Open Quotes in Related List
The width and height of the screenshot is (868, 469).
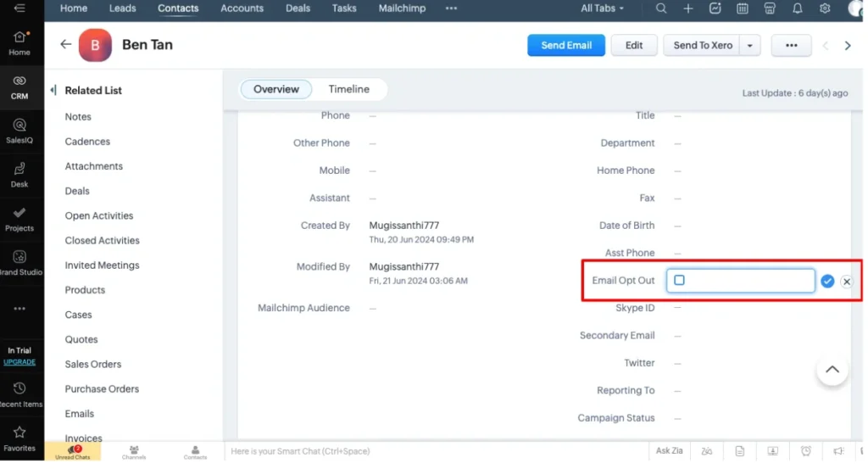81,339
